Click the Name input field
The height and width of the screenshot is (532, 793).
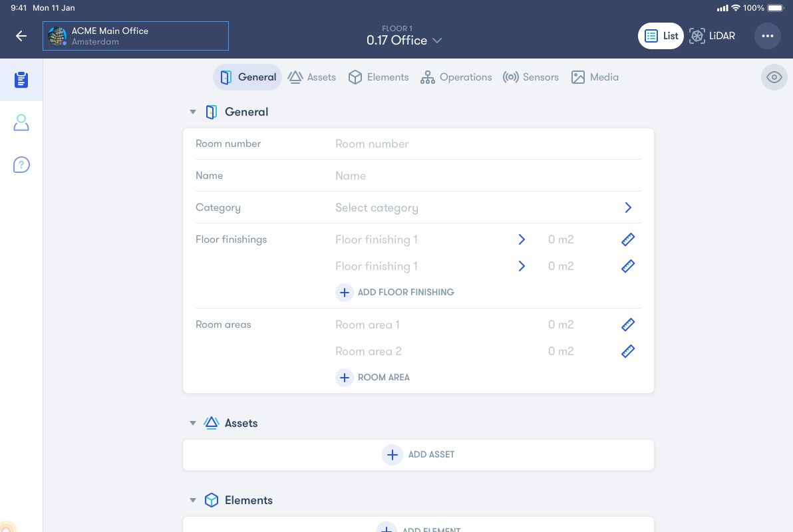(x=488, y=176)
